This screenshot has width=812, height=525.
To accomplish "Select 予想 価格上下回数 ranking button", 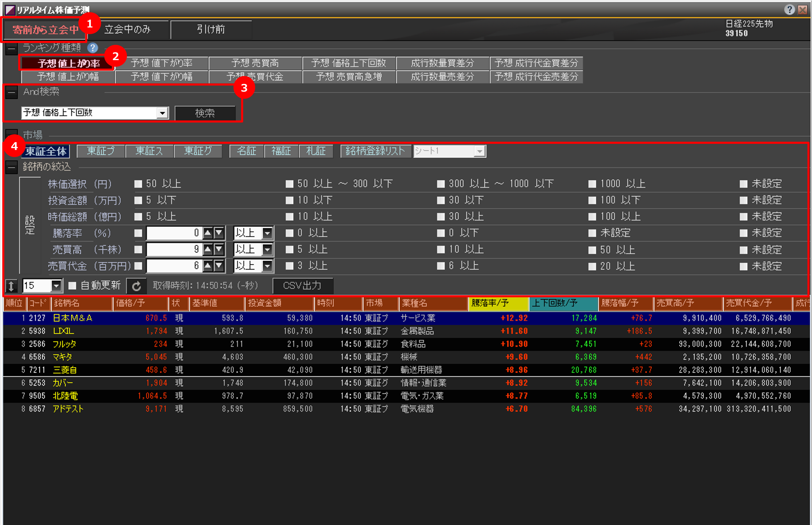I will point(349,63).
